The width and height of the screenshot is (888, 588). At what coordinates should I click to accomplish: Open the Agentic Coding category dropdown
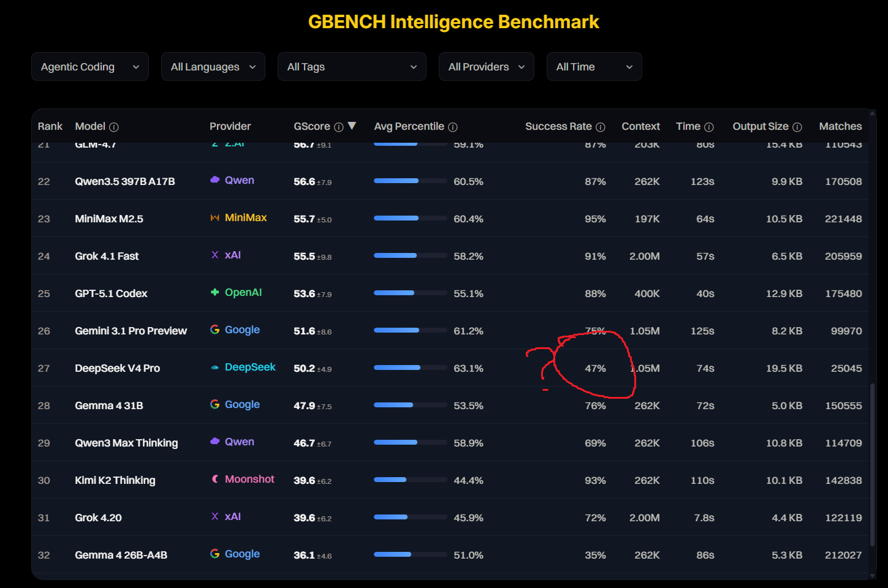click(x=90, y=67)
